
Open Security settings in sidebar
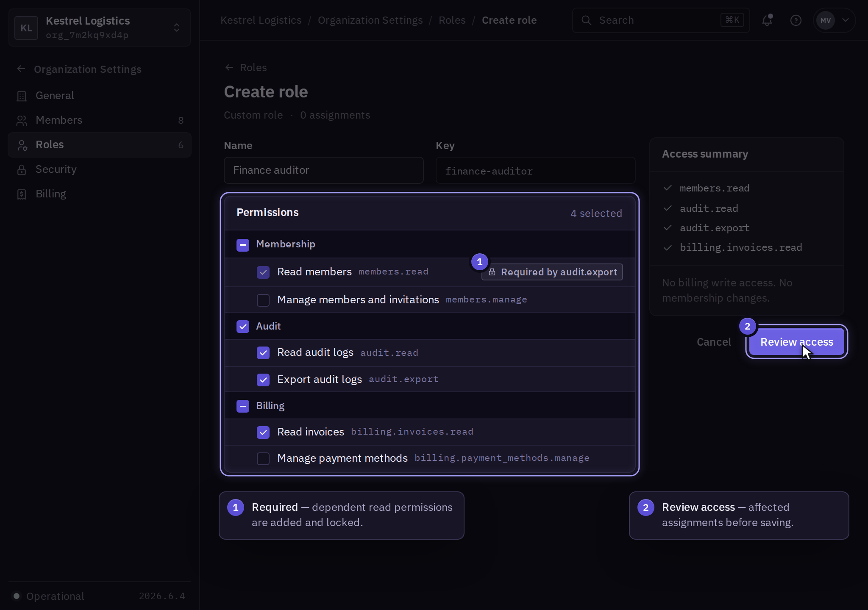100,169
